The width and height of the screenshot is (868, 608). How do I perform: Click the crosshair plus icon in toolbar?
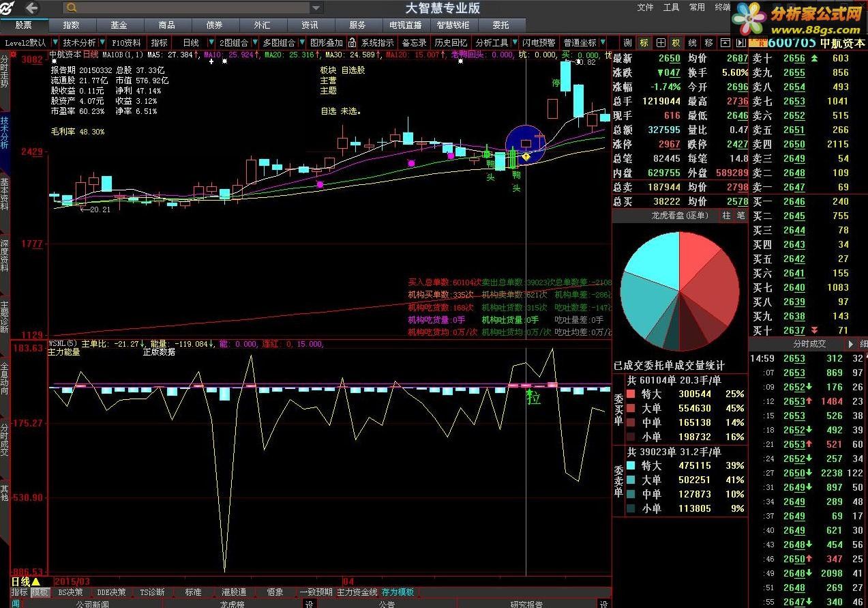661,42
